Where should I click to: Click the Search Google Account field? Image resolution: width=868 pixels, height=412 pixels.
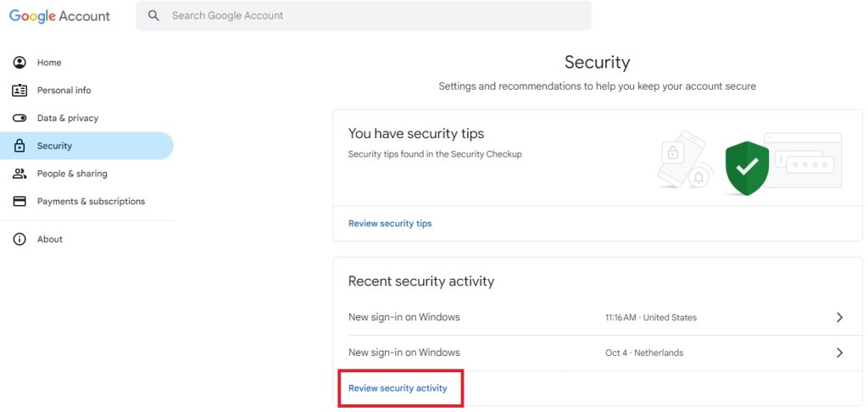(x=373, y=15)
